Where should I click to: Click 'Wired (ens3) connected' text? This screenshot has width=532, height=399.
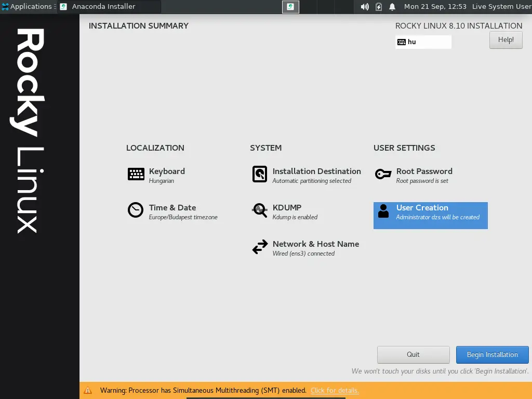coord(303,254)
